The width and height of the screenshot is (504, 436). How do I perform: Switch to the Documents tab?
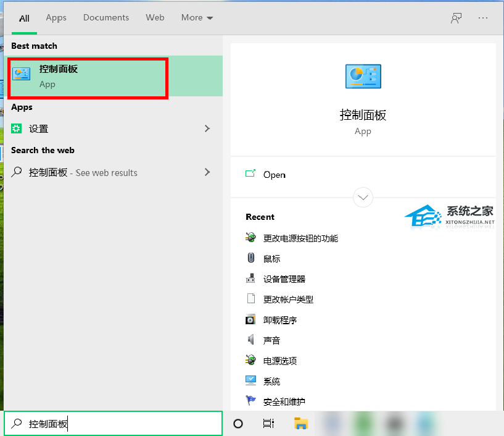[106, 17]
